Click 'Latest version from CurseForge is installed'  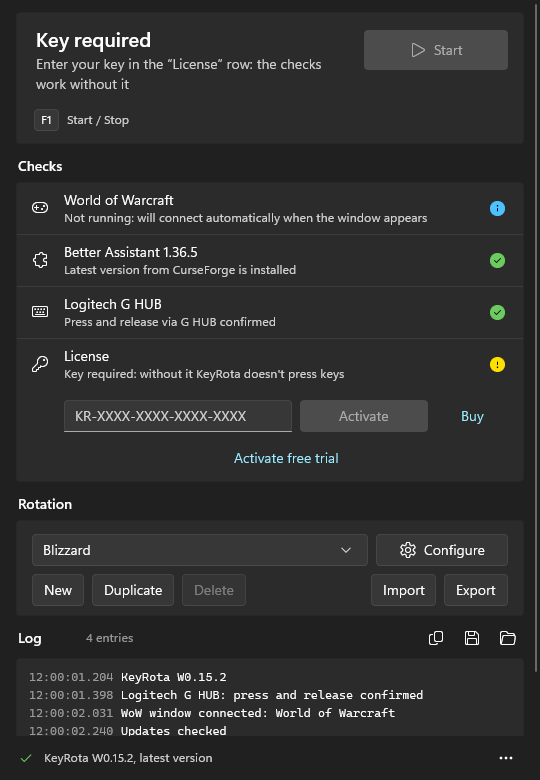(x=180, y=270)
